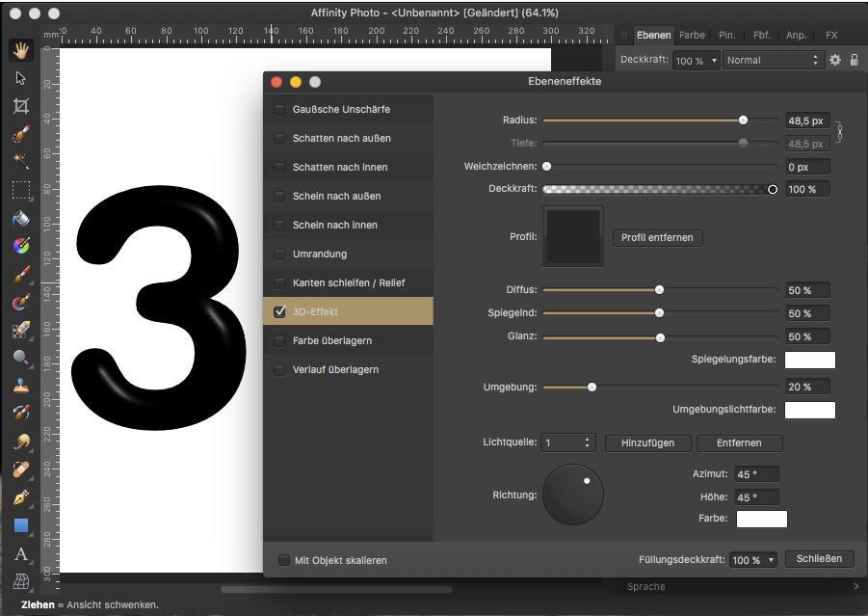Select the Color Replacement Brush tool
Screen dimensions: 868x616
[21, 302]
